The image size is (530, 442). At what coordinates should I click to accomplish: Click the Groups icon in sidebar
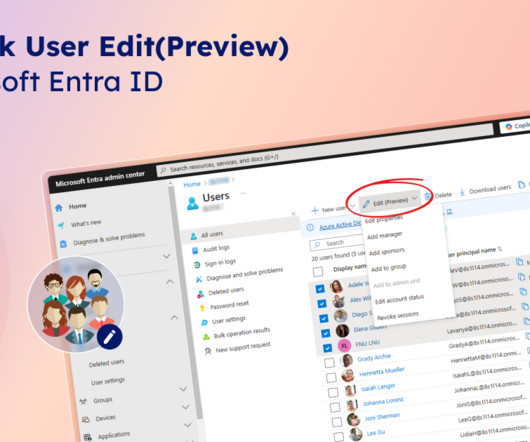tap(83, 402)
